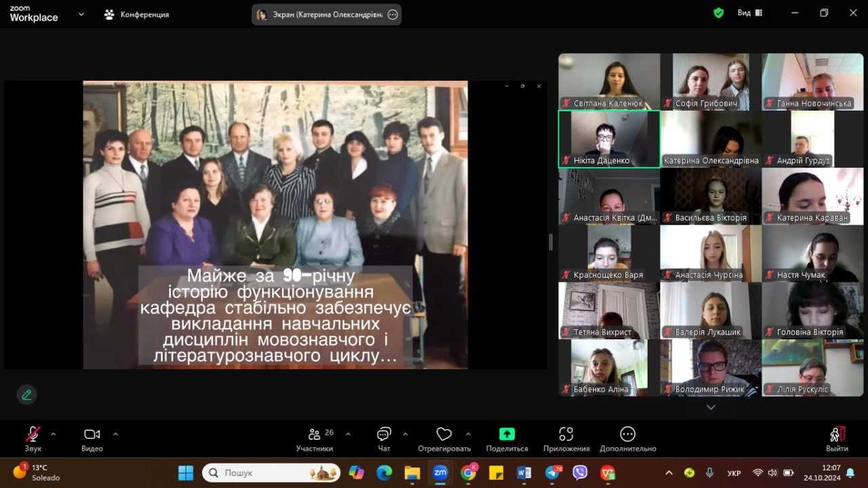This screenshot has height=488, width=868.
Task: Leave the meeting with Exit button
Action: (837, 438)
